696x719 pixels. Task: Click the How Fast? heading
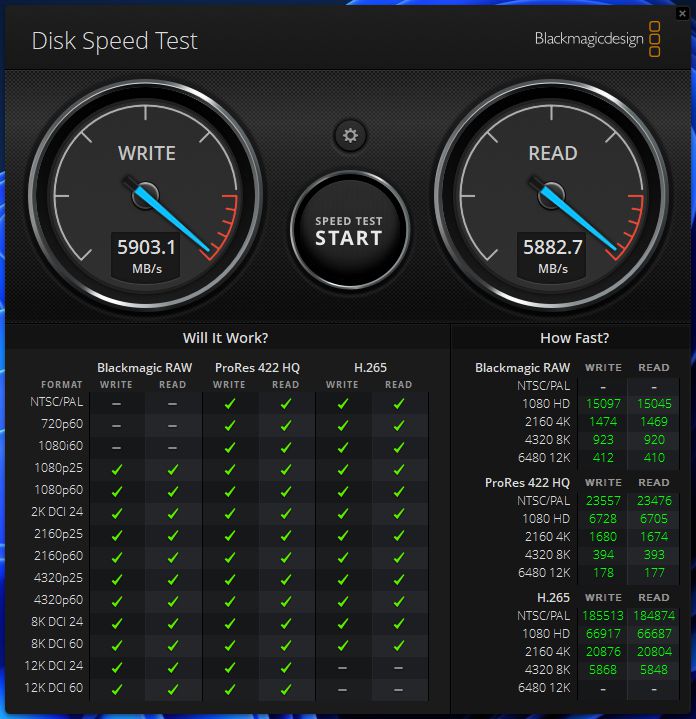pos(574,338)
